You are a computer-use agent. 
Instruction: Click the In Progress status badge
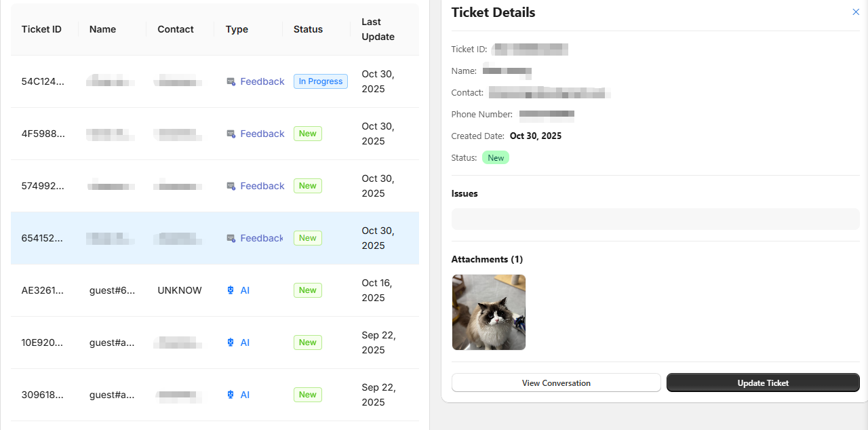point(320,81)
